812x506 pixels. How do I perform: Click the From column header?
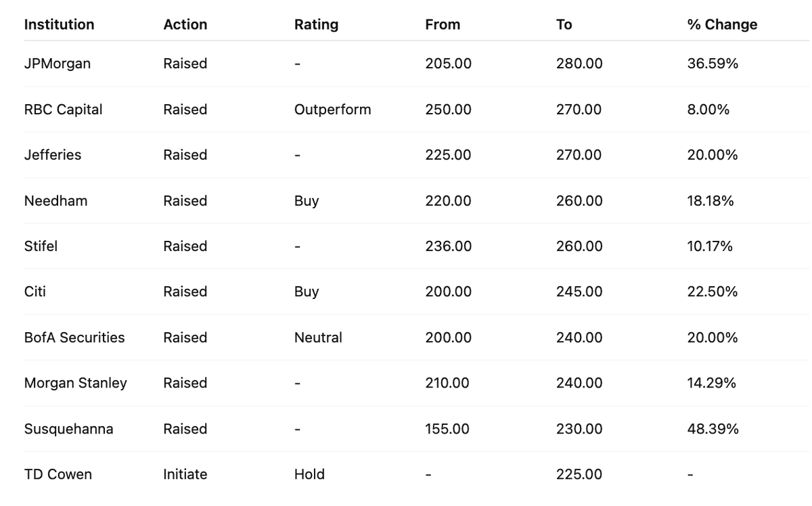443,24
